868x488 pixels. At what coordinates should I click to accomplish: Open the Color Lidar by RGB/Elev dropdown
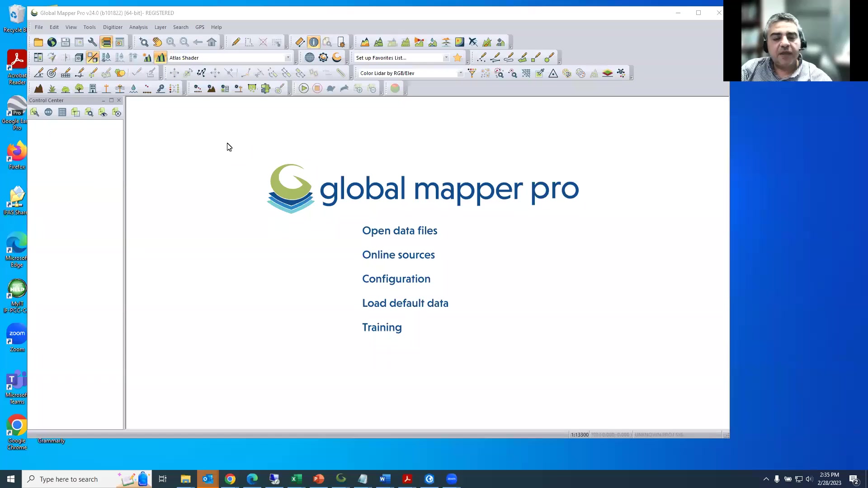pyautogui.click(x=460, y=73)
